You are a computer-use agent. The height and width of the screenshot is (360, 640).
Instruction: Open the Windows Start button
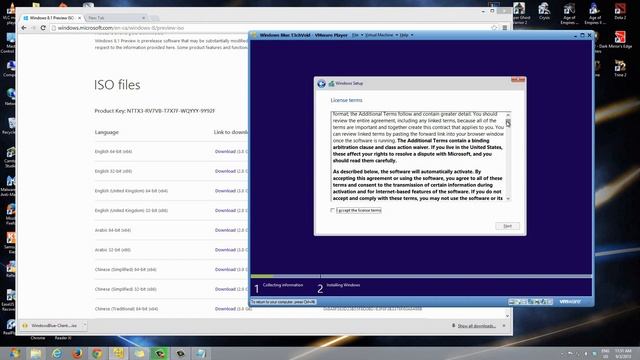tap(14, 353)
